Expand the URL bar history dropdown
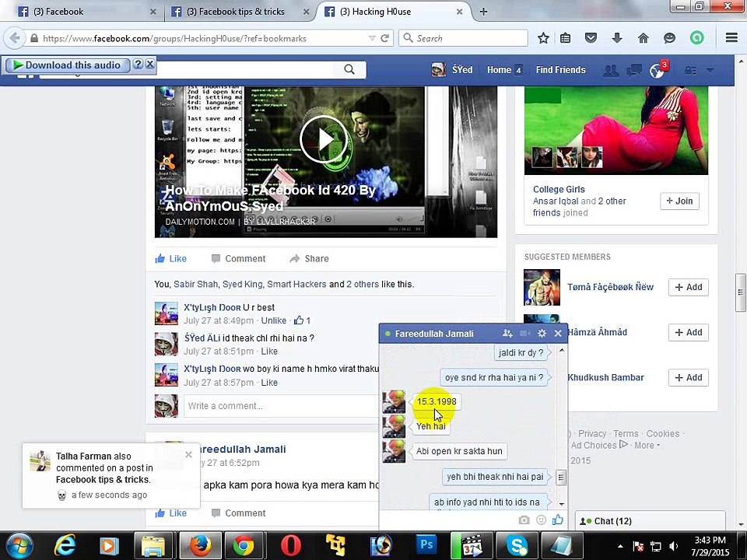The image size is (747, 560). (372, 38)
